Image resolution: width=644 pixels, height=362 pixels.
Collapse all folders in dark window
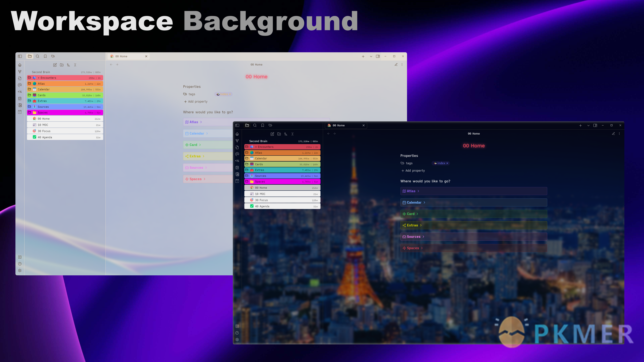point(292,134)
